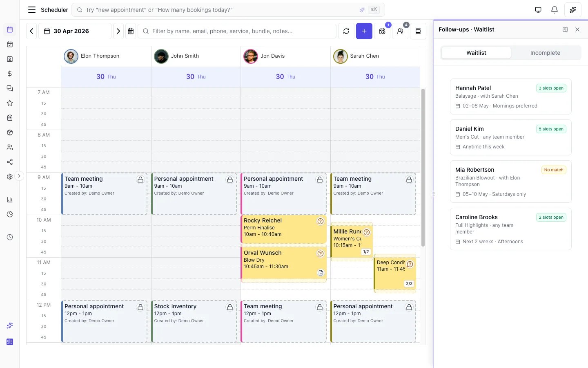Click the calendar vertical scrollbar

point(423,168)
